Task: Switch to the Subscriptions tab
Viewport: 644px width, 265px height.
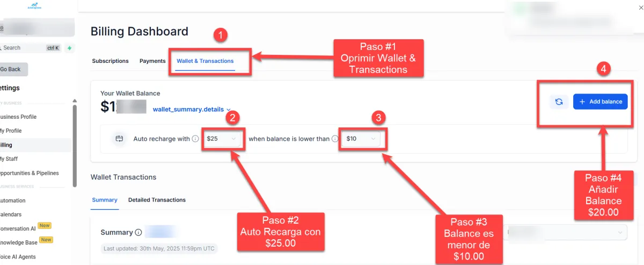Action: [x=110, y=61]
